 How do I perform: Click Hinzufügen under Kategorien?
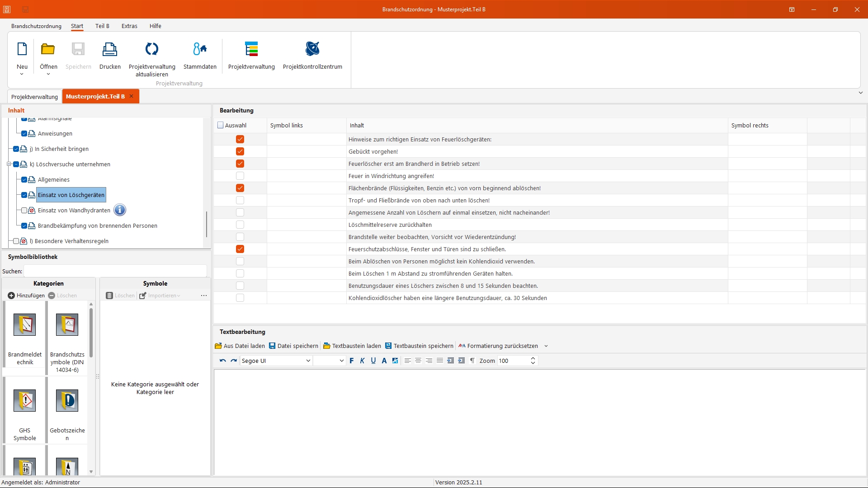coord(26,296)
